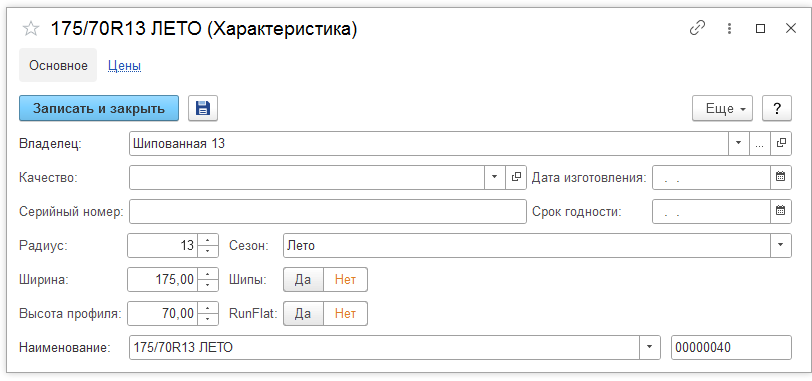Expand the Сезон dropdown list
This screenshot has height=381, width=812.
[x=781, y=245]
